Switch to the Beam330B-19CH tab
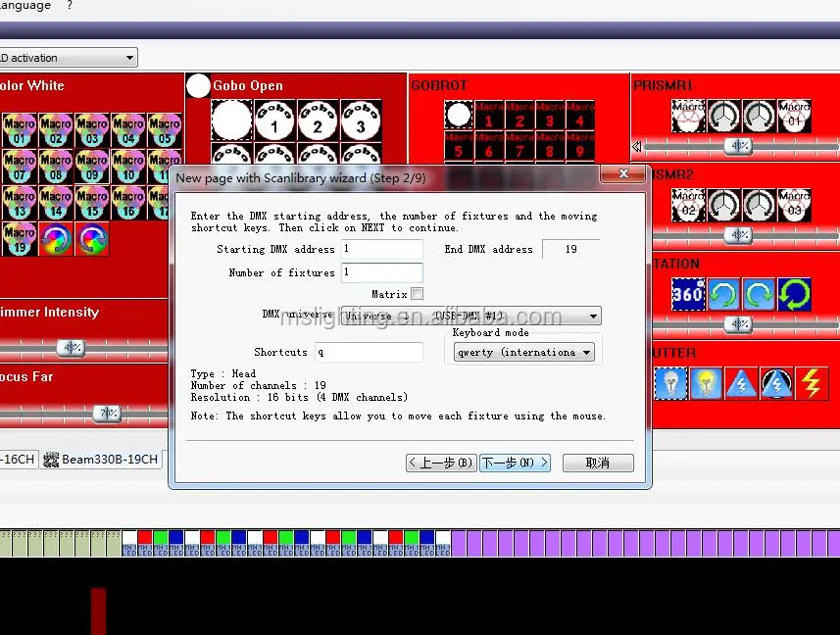 coord(99,459)
